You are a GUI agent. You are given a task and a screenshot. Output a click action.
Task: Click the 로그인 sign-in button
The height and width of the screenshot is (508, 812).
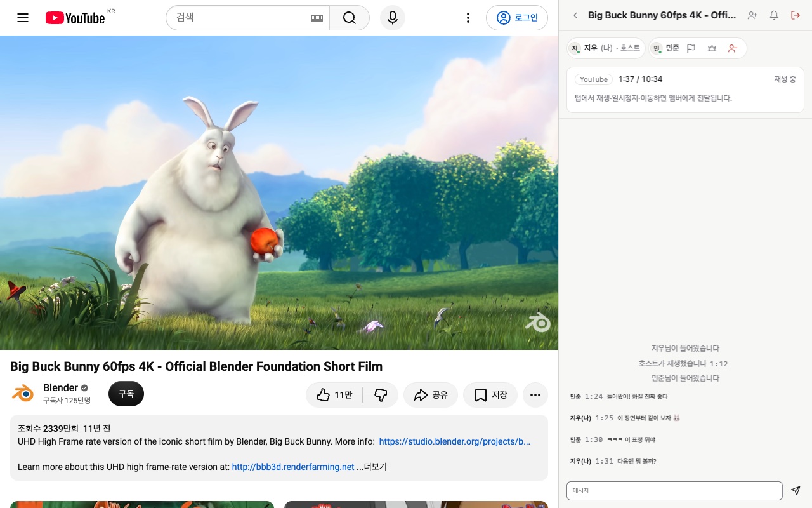tap(517, 18)
